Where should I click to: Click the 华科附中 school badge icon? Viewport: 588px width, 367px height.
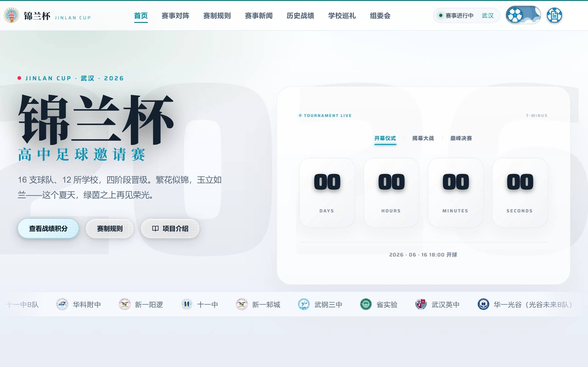[62, 304]
